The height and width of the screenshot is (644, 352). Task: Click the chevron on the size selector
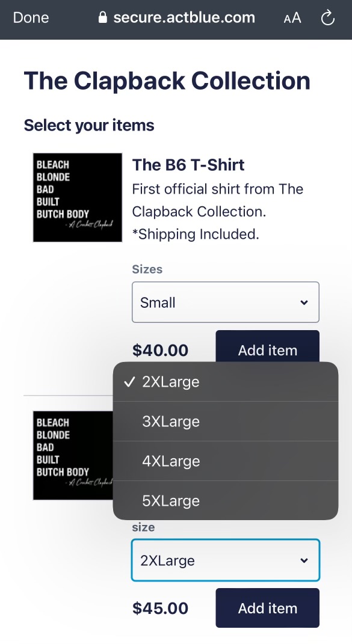click(x=304, y=560)
